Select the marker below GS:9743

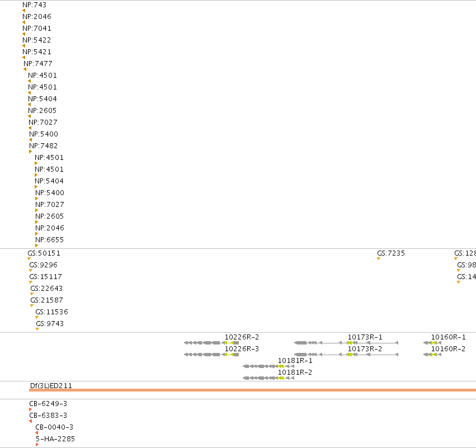(37, 329)
